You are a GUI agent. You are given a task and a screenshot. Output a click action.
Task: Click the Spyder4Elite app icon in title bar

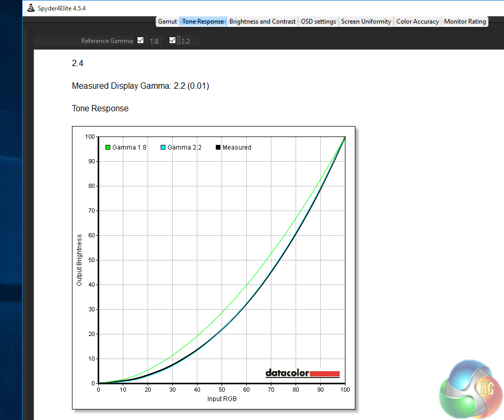(x=31, y=8)
